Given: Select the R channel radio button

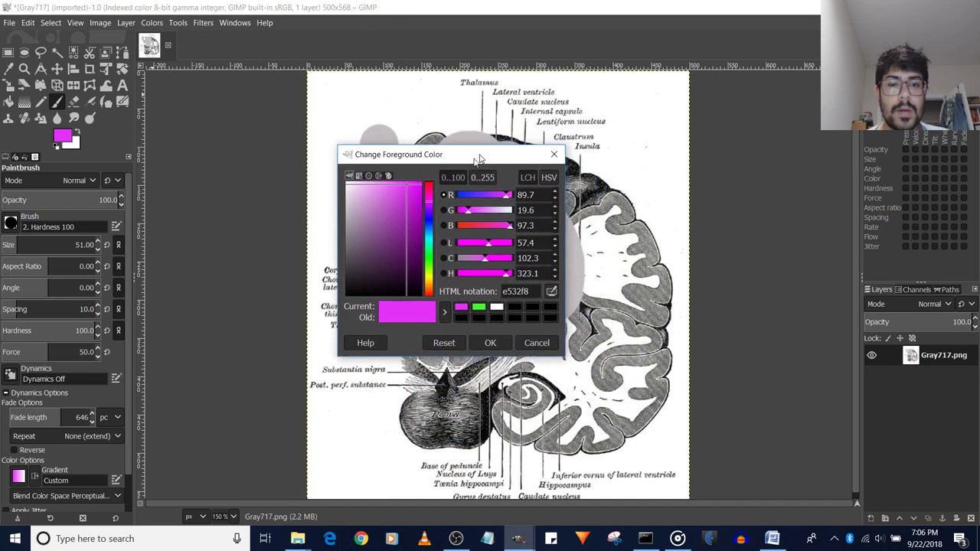Looking at the screenshot, I should point(443,194).
